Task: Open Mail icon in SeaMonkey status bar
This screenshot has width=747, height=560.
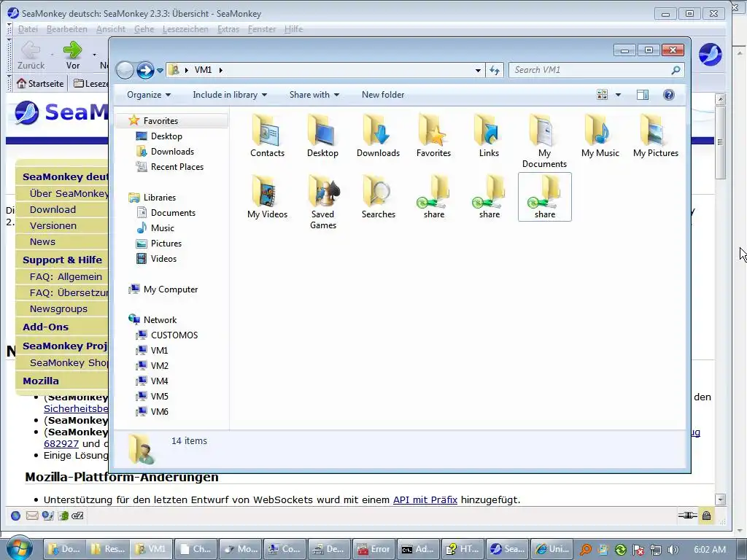Action: [x=32, y=516]
